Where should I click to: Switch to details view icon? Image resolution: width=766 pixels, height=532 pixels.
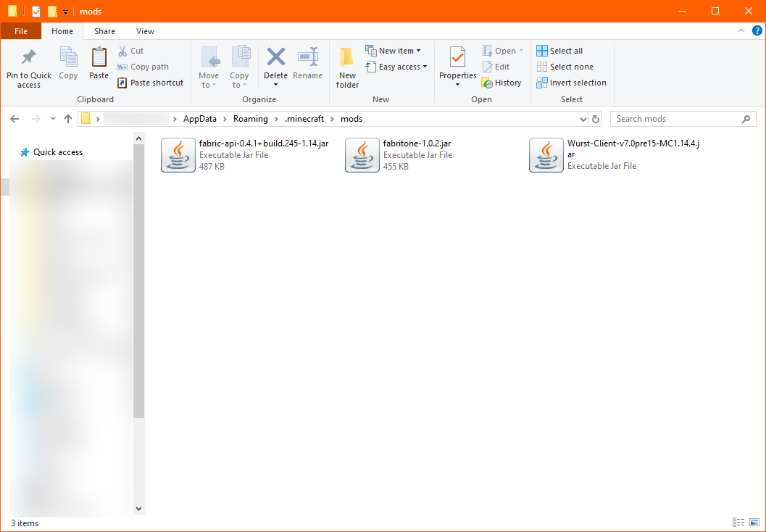point(738,523)
